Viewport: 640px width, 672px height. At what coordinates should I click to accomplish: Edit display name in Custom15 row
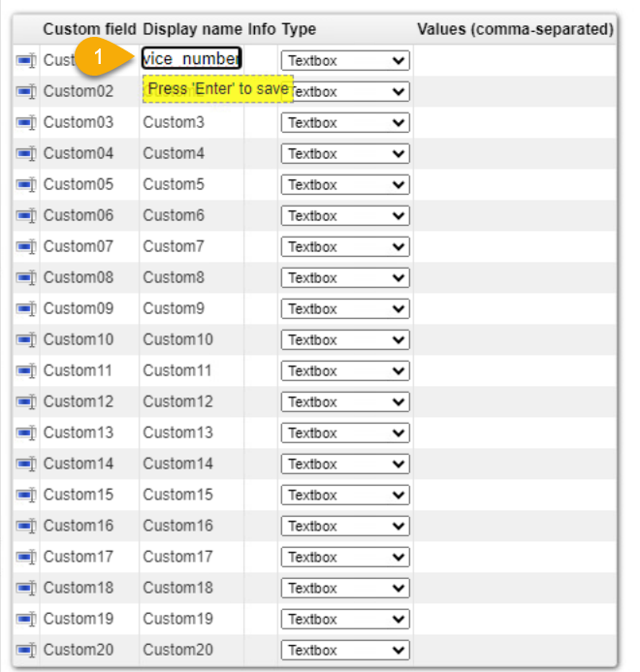tap(177, 495)
